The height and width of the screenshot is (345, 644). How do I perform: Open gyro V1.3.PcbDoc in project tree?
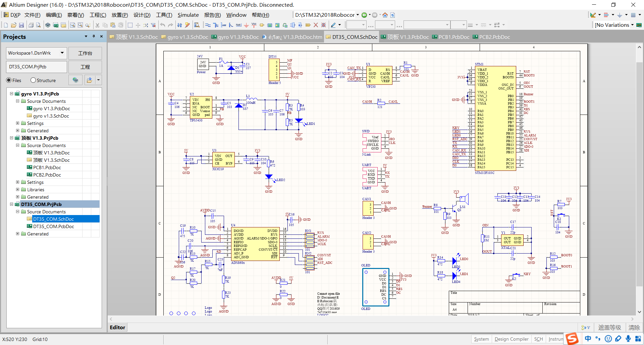pos(51,109)
